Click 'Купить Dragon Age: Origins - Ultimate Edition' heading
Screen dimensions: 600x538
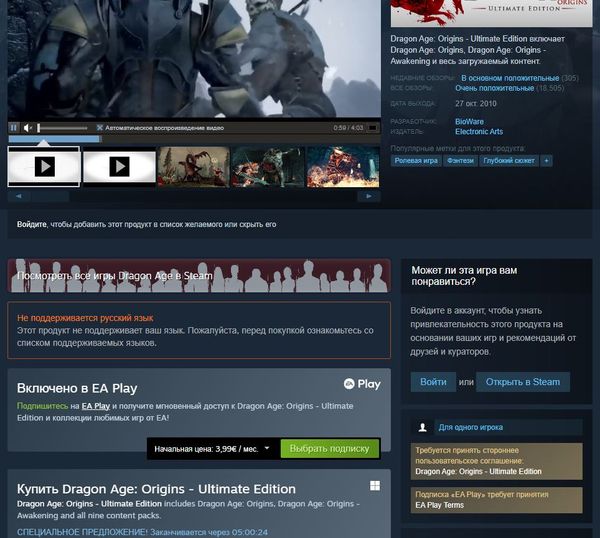pyautogui.click(x=156, y=489)
